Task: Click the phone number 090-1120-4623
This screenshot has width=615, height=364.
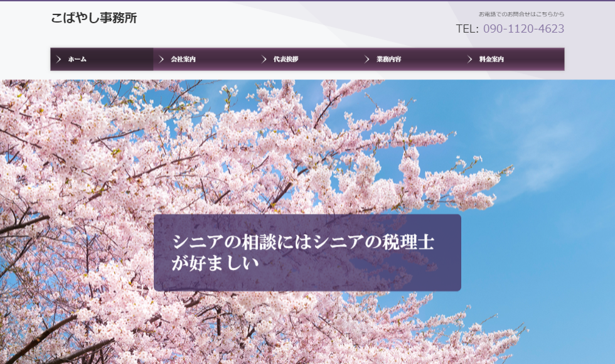Action: click(523, 29)
